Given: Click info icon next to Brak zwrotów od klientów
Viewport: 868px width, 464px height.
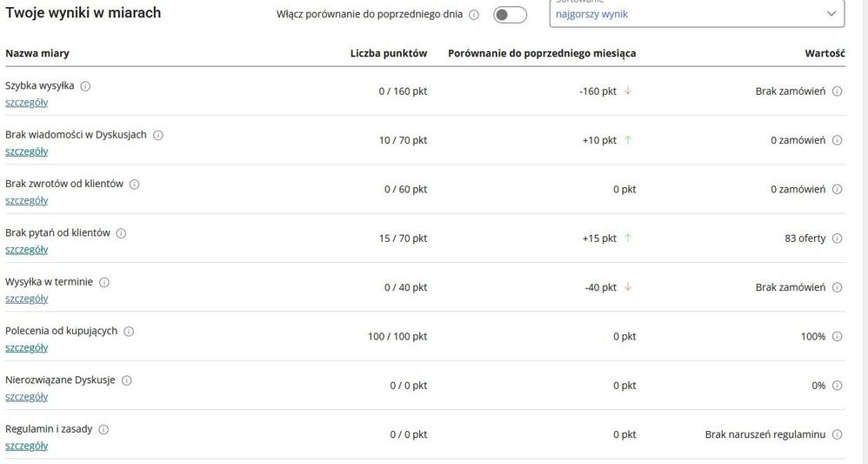Looking at the screenshot, I should coord(135,185).
